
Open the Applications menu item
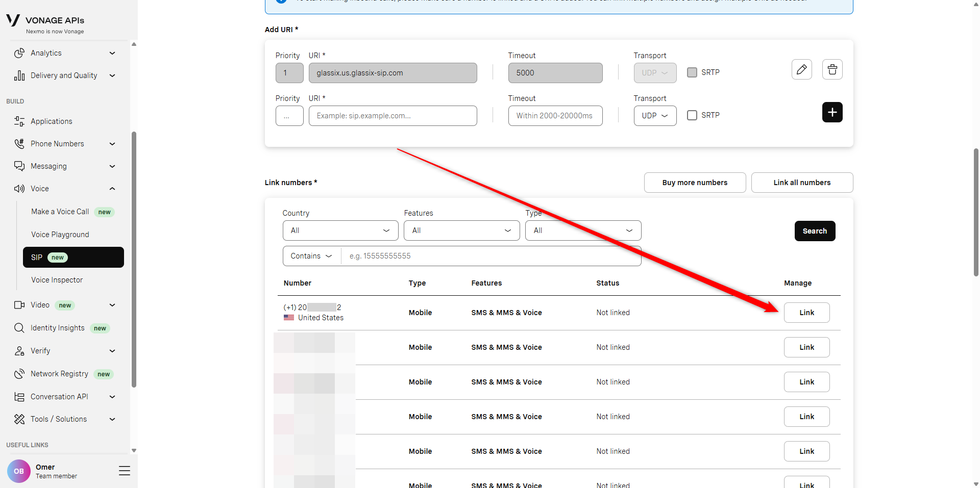(52, 121)
